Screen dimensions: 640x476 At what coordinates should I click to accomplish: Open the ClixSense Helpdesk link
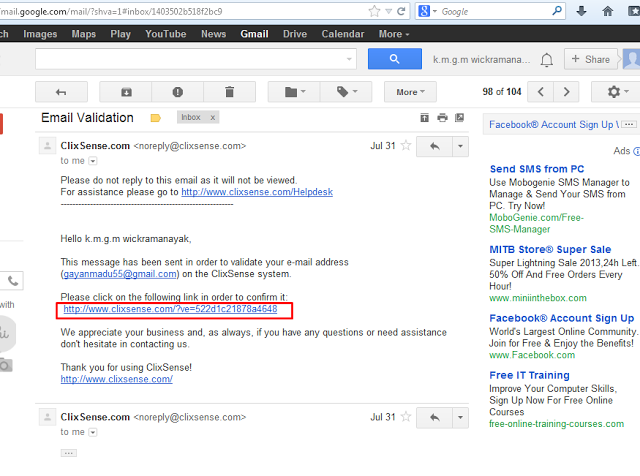click(x=257, y=192)
